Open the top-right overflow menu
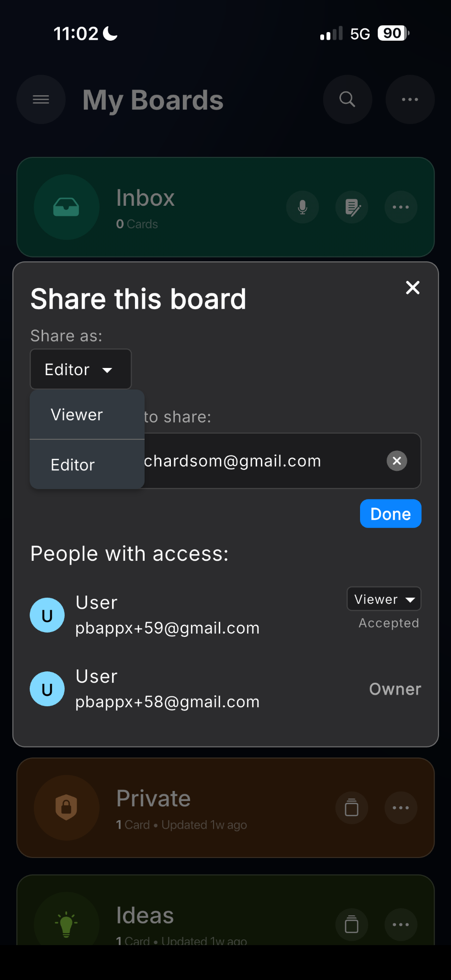The height and width of the screenshot is (980, 451). coord(410,100)
